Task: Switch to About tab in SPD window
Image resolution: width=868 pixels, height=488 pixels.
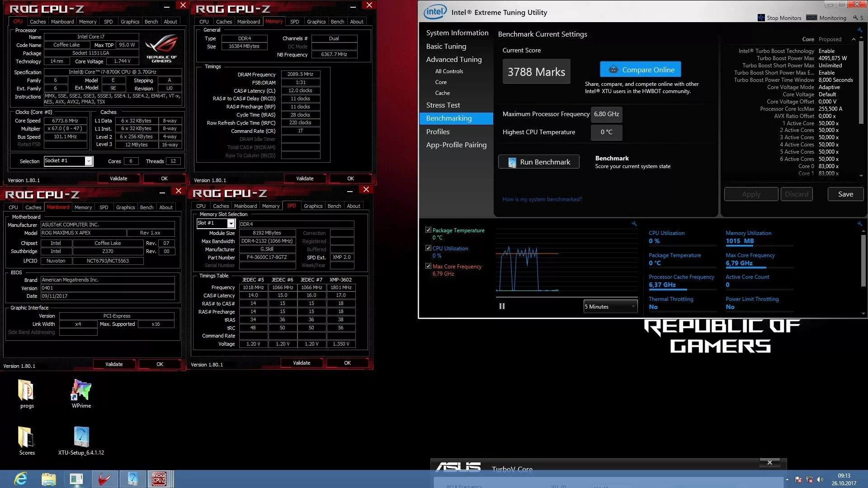Action: (354, 206)
